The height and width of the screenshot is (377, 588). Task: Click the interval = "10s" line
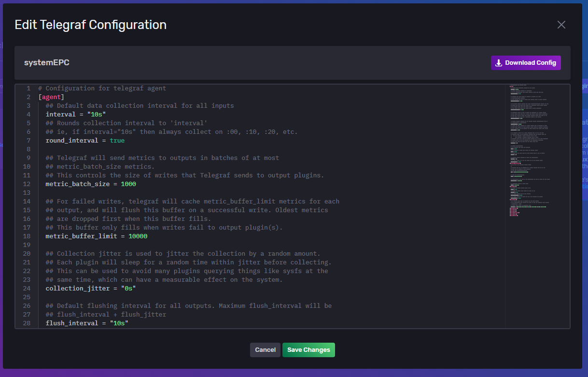click(76, 115)
